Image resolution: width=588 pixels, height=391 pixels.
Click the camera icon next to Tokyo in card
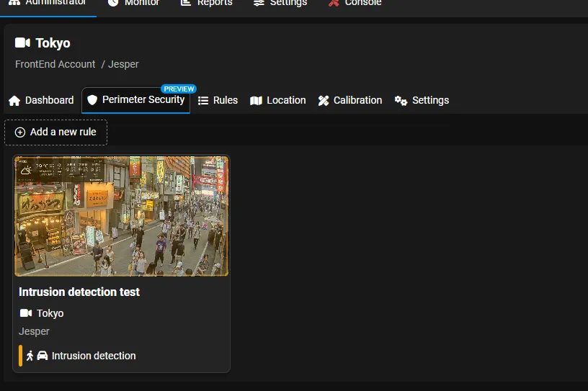point(26,313)
